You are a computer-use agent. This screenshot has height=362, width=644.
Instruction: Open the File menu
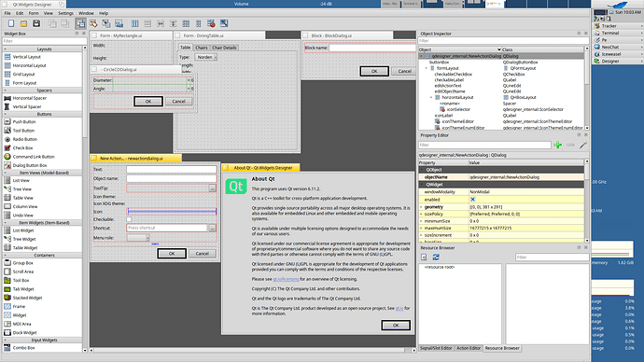pyautogui.click(x=7, y=13)
